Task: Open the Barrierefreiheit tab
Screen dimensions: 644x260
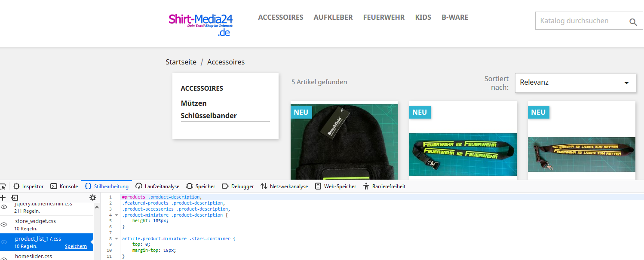Action: pos(384,187)
